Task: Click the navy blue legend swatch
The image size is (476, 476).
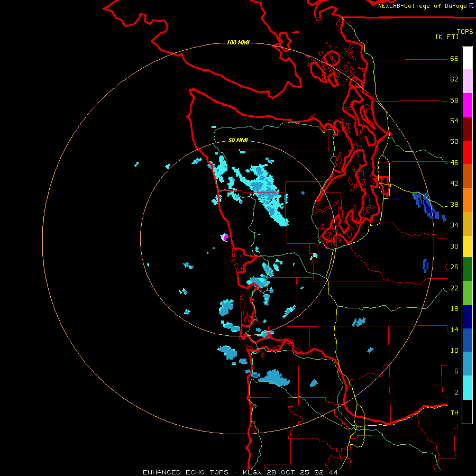Action: click(x=467, y=317)
